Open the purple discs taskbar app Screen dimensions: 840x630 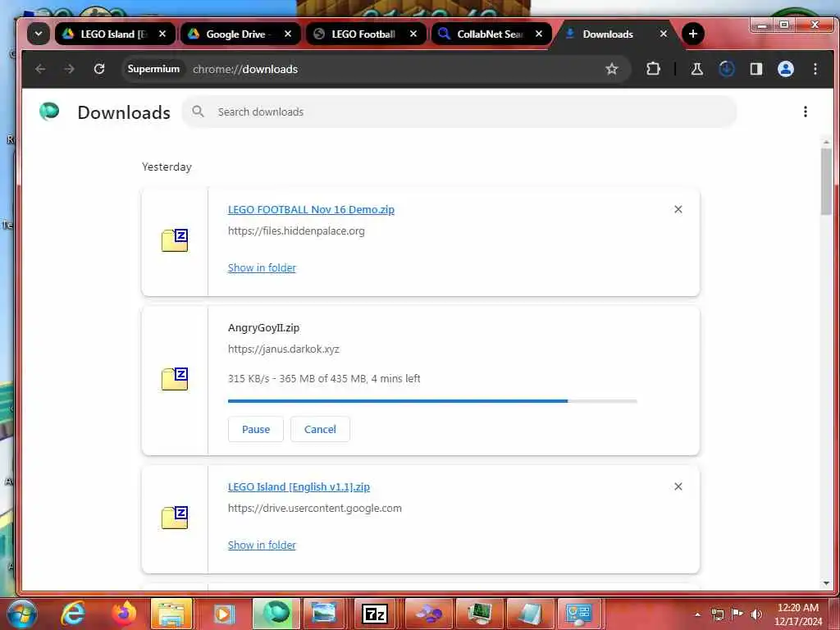coord(429,614)
